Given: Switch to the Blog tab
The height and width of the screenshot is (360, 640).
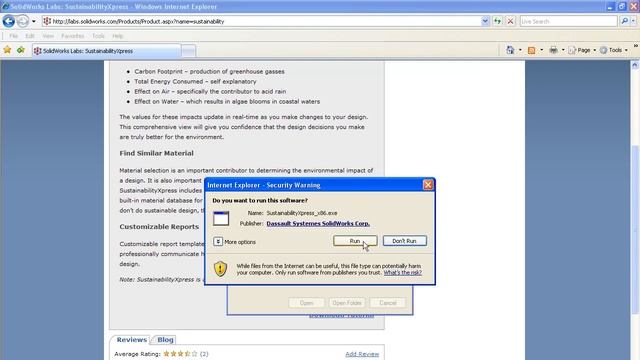Looking at the screenshot, I should coord(165,340).
